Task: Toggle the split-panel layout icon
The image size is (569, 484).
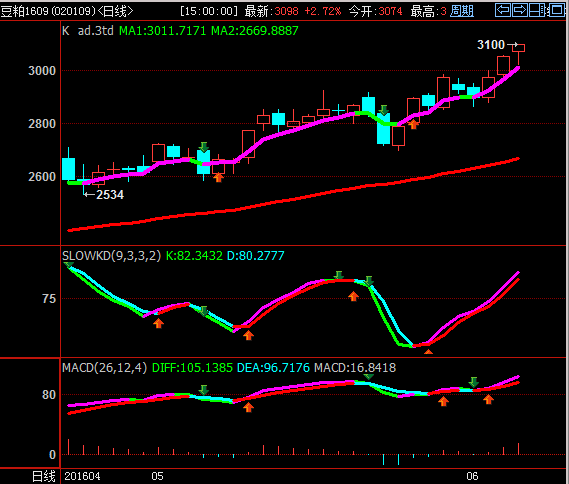Action: 537,10
